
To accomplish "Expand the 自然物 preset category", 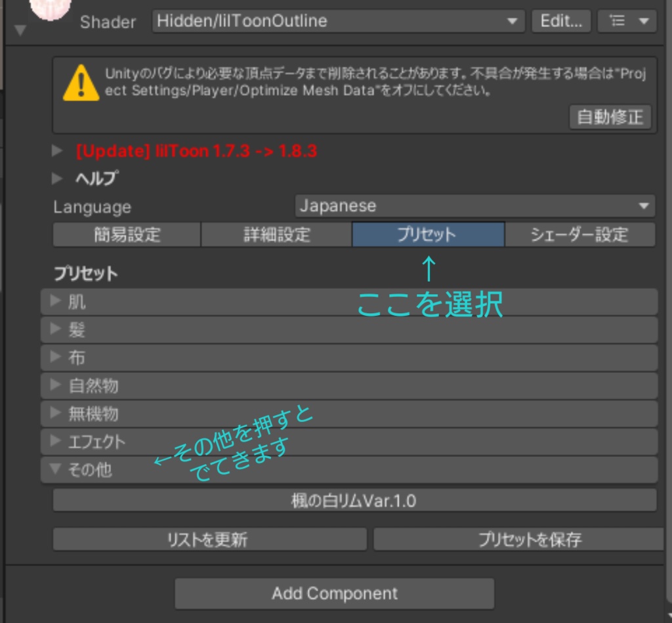I will pyautogui.click(x=56, y=386).
